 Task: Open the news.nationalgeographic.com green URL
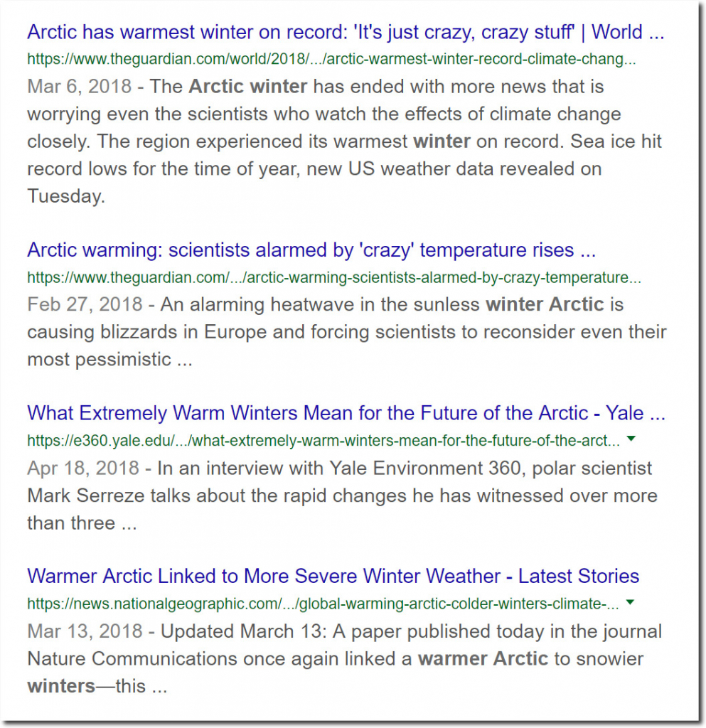tap(323, 604)
